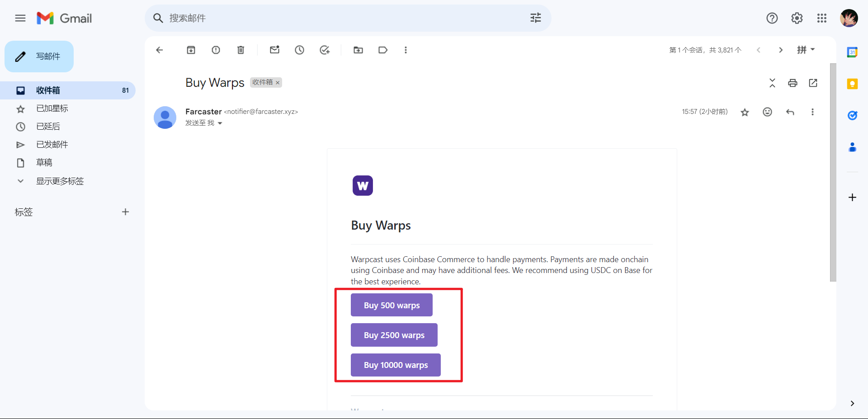Mark email as unread
The height and width of the screenshot is (419, 868).
coord(274,50)
